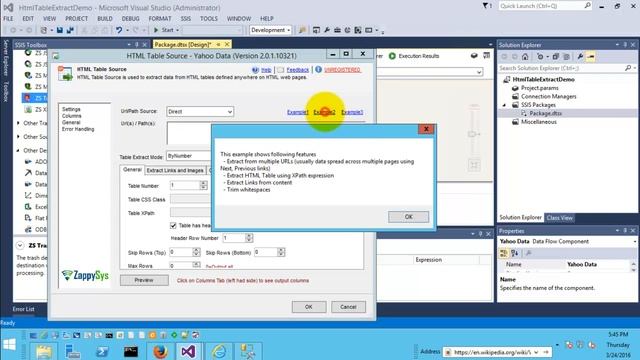Open the Example3 link in HTML Table Source
Screen dimensions: 640x360
pos(352,112)
